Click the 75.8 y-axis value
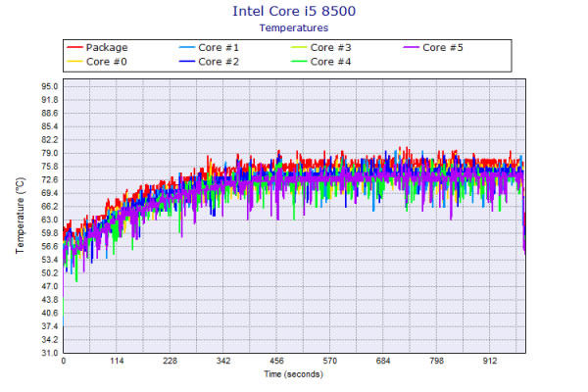 [x=50, y=167]
